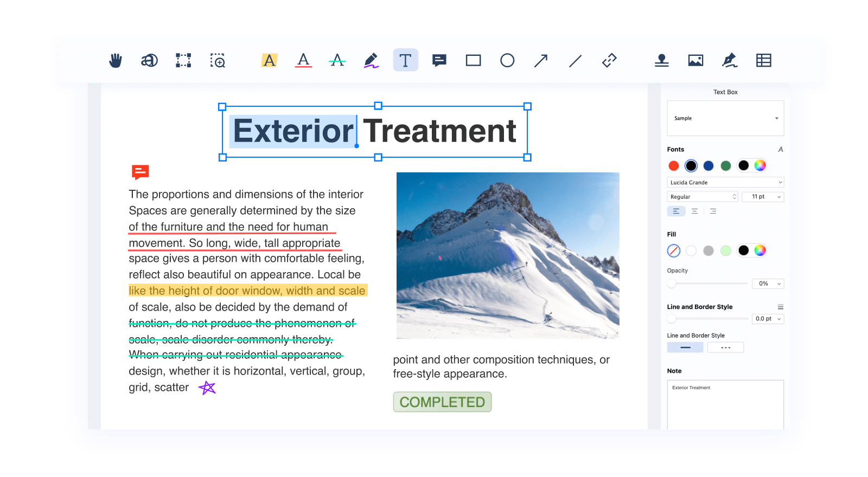Open the Signature tool

(x=730, y=60)
